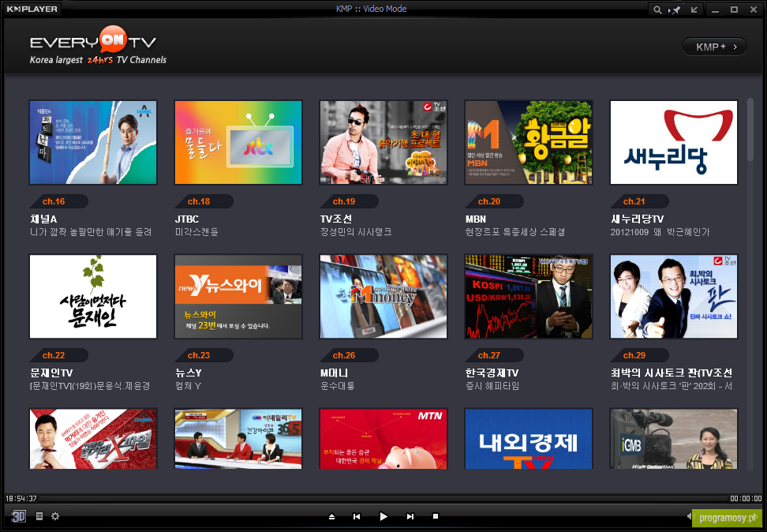Select the 뉴스Y channel title
The width and height of the screenshot is (767, 532).
(x=189, y=373)
